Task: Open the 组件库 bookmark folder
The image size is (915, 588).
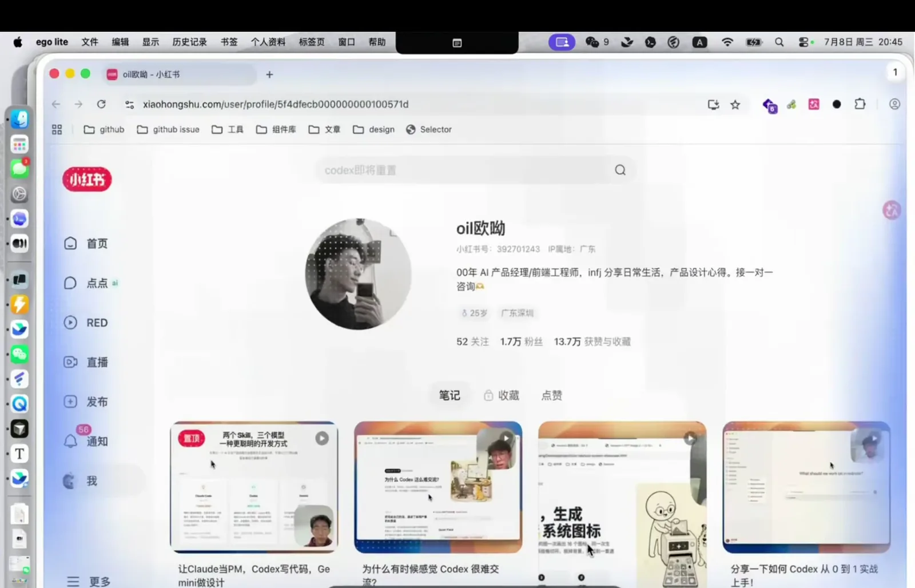Action: pos(276,130)
